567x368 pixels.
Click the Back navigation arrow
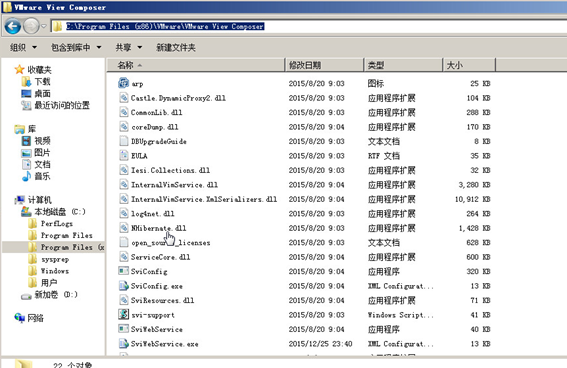(13, 26)
